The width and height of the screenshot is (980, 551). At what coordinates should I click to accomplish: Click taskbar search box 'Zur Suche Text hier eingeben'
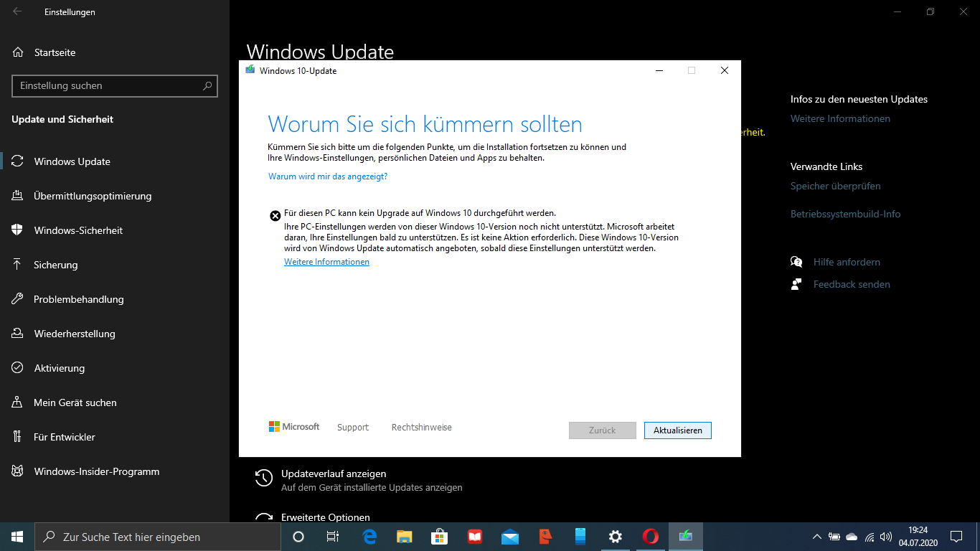coord(158,537)
